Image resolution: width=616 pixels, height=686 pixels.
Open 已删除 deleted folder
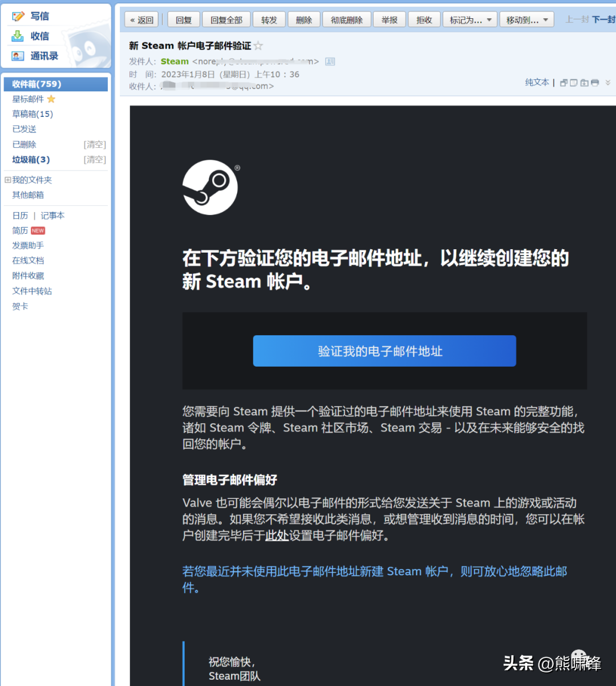pyautogui.click(x=24, y=145)
